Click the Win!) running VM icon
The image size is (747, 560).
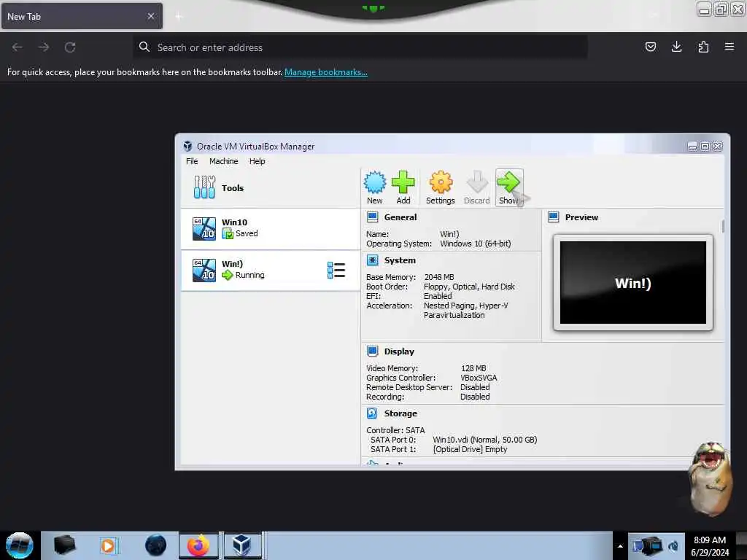[204, 270]
